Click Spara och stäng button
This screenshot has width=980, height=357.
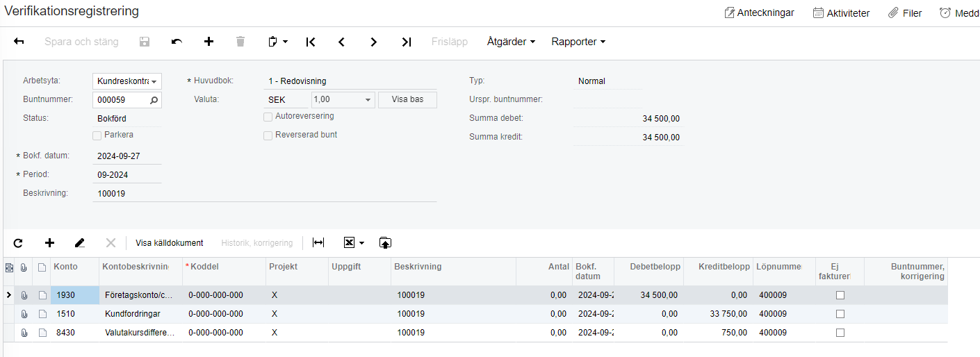pos(81,42)
